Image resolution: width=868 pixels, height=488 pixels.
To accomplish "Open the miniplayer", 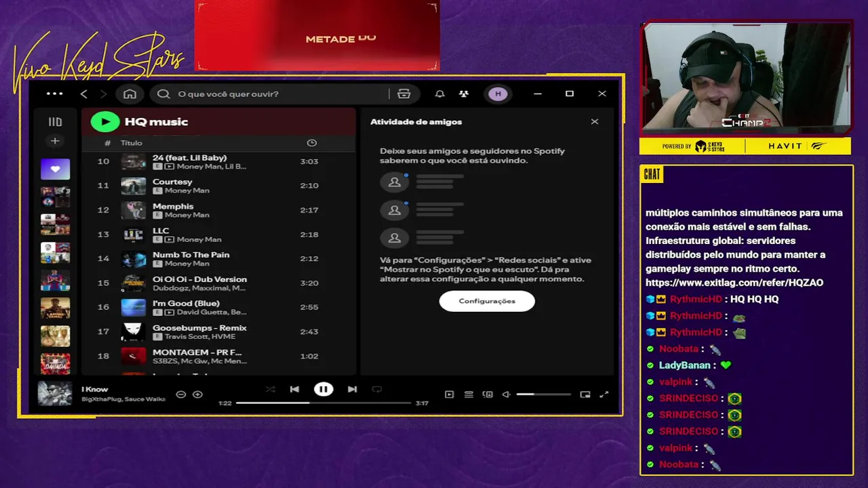I will click(585, 394).
